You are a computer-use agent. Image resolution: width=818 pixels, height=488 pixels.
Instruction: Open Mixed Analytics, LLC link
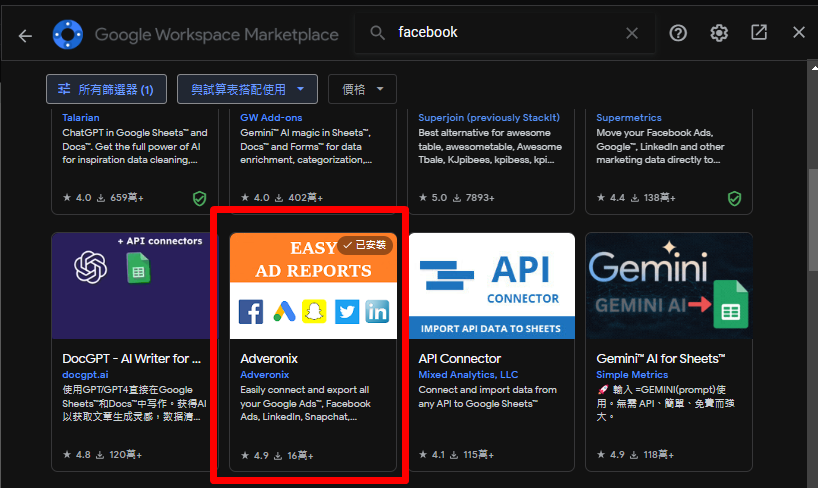click(x=468, y=375)
